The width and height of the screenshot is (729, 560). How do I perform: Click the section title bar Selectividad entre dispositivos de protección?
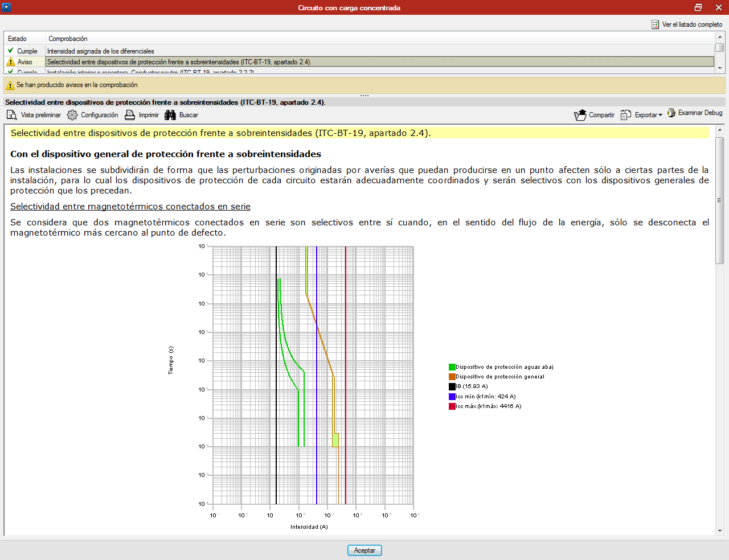pyautogui.click(x=364, y=102)
